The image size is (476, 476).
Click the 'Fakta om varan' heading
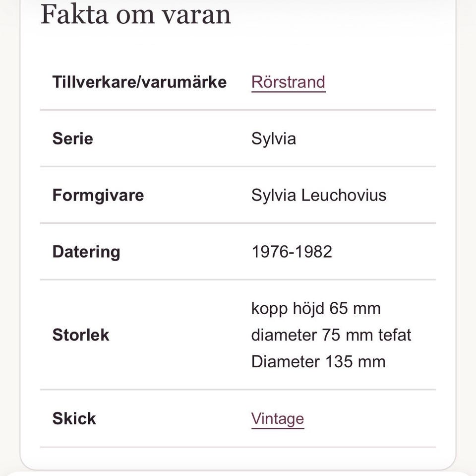point(136,14)
